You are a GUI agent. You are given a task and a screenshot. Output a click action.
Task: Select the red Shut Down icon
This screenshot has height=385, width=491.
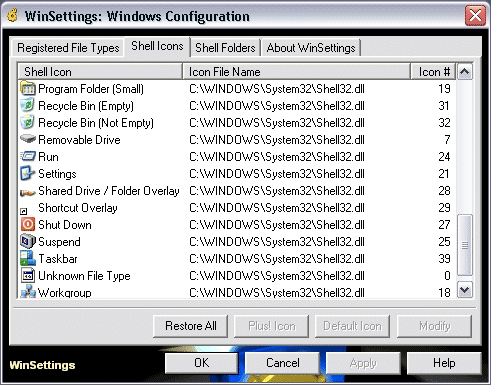[28, 224]
